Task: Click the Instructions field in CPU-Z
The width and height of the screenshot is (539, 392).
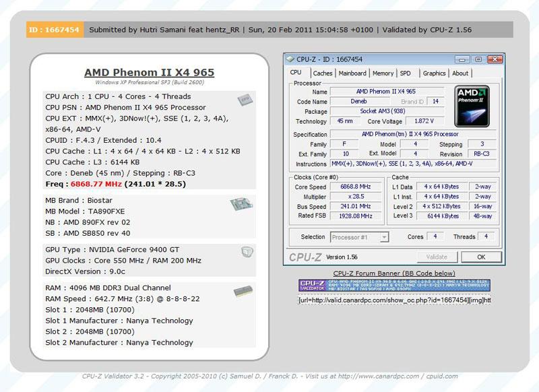Action: tap(413, 164)
